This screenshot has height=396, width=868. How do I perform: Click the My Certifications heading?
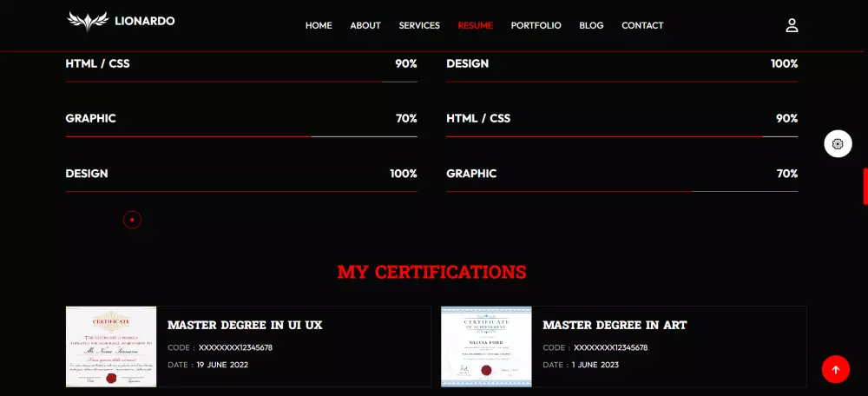[x=431, y=272]
